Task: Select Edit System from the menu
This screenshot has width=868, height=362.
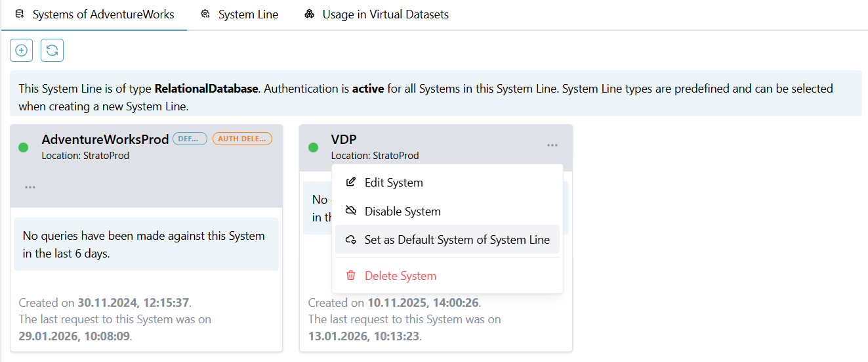Action: [x=447, y=183]
